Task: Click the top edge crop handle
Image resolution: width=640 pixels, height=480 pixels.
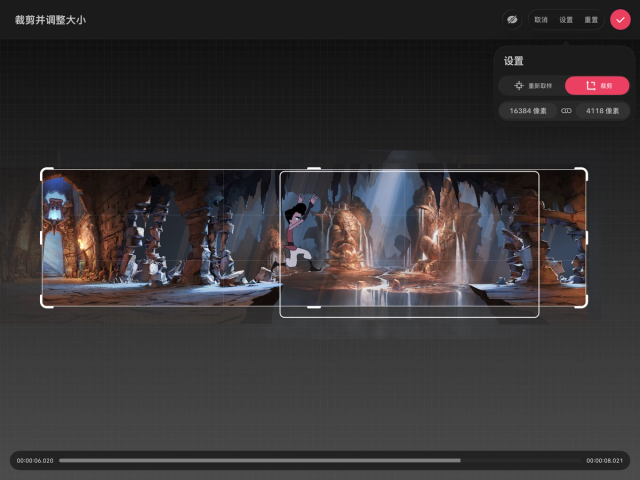Action: tap(314, 168)
